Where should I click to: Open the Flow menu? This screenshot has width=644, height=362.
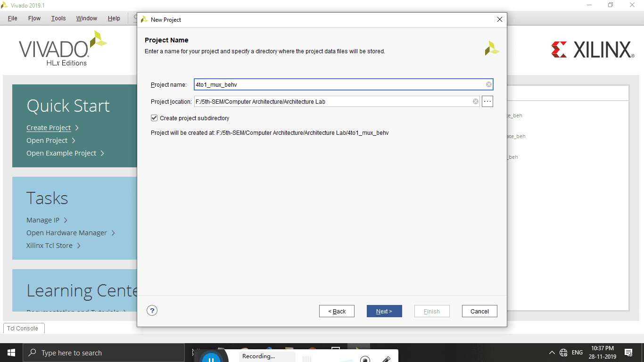click(34, 18)
